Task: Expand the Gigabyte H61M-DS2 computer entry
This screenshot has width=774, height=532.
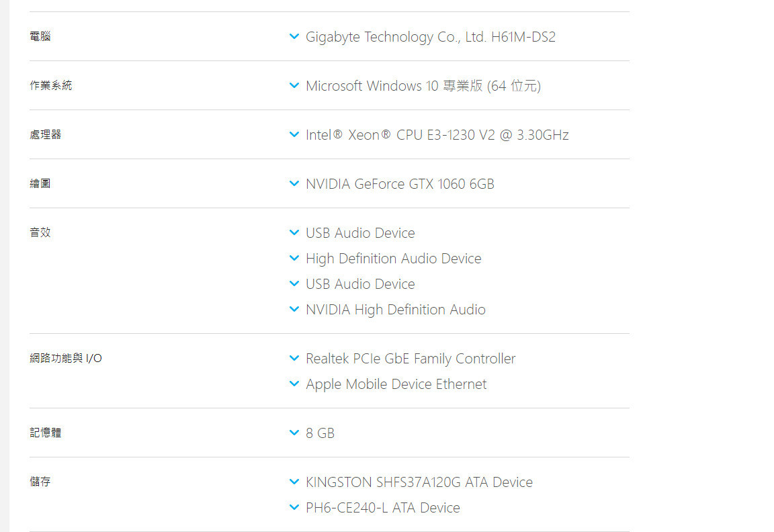Action: (x=294, y=37)
